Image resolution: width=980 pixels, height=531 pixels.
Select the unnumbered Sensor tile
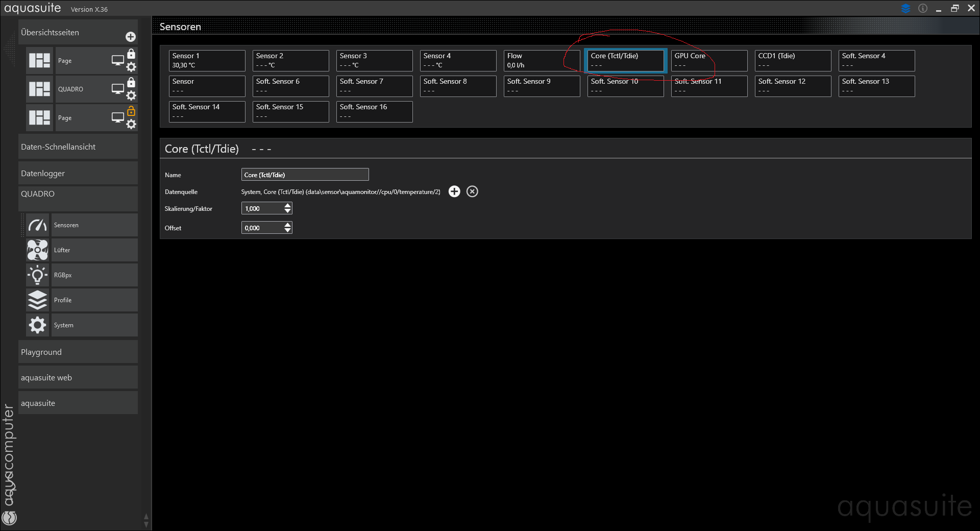tap(207, 86)
